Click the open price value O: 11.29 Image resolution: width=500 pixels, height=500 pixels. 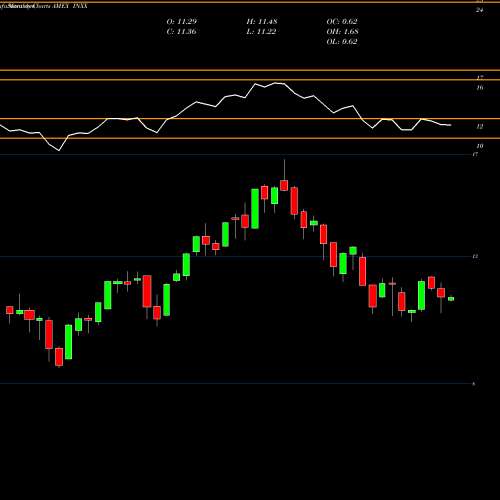pyautogui.click(x=182, y=22)
